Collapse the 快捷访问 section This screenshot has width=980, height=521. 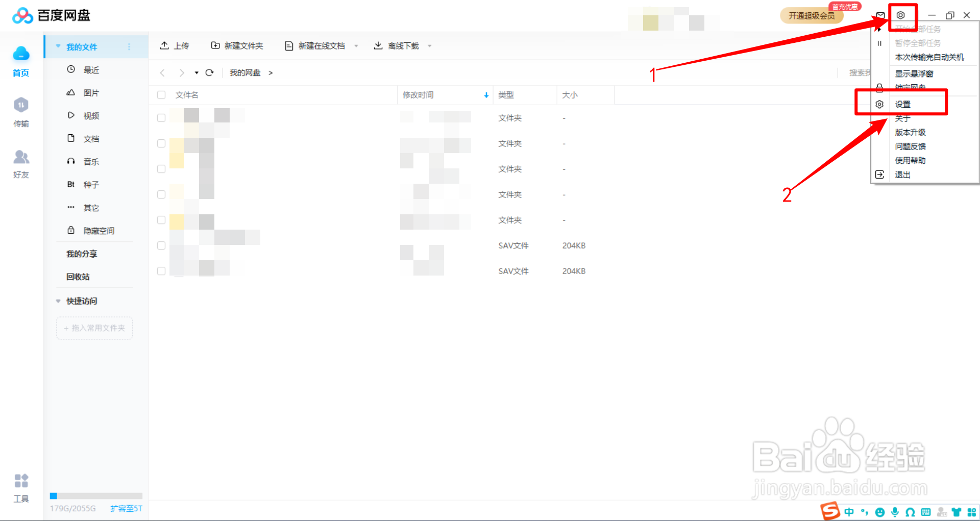[x=58, y=301]
